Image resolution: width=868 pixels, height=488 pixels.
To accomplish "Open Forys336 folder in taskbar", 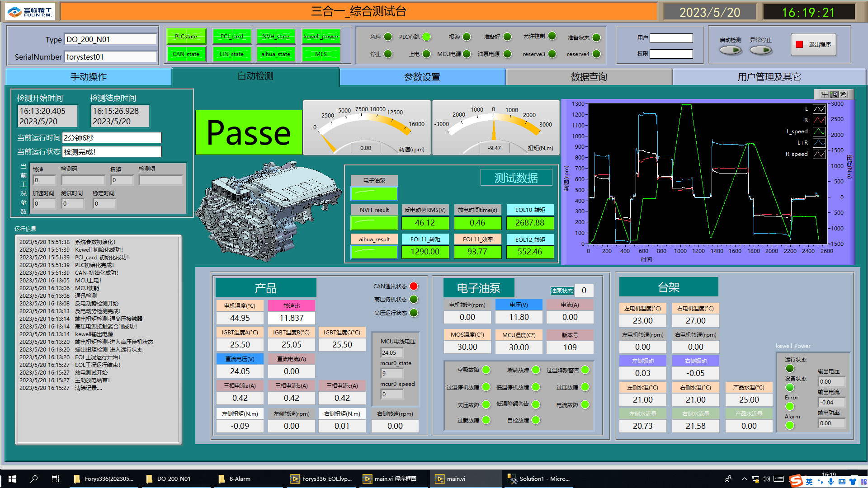I will point(104,479).
